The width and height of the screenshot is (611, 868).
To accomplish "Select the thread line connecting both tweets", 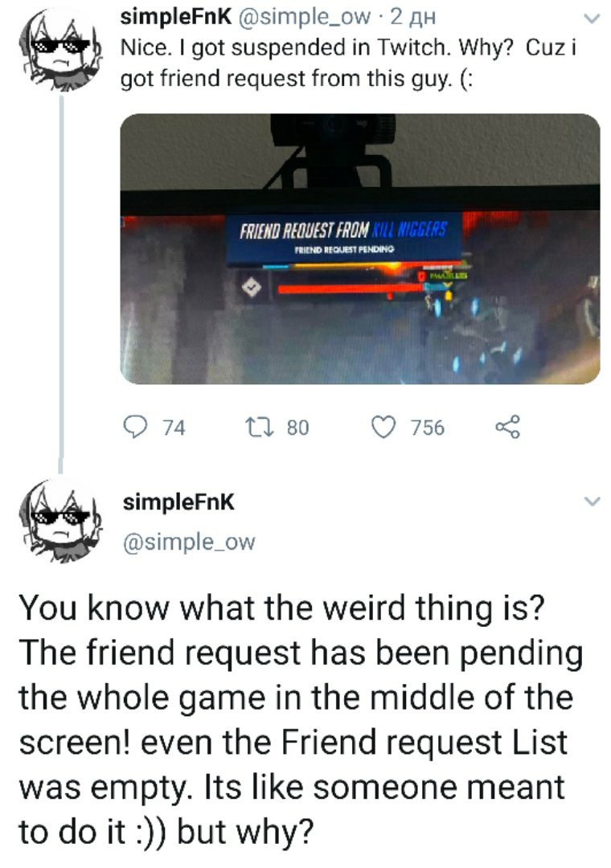I will 61,282.
